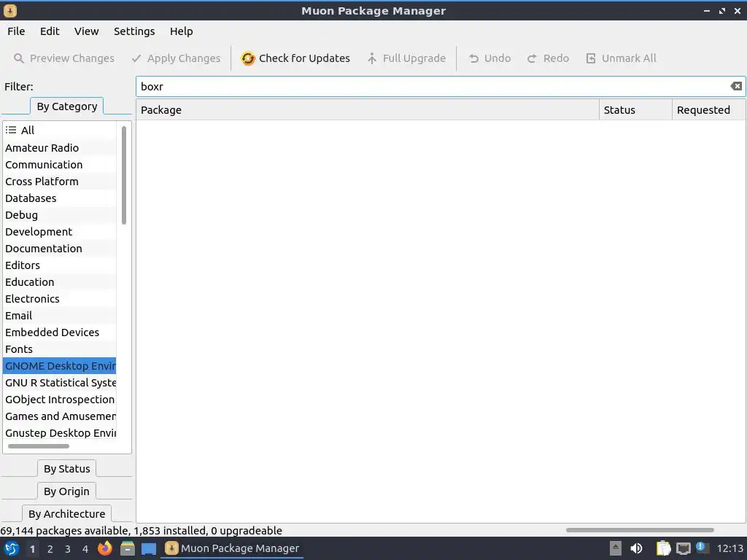Click the Apply Changes toolbar button

pos(177,58)
